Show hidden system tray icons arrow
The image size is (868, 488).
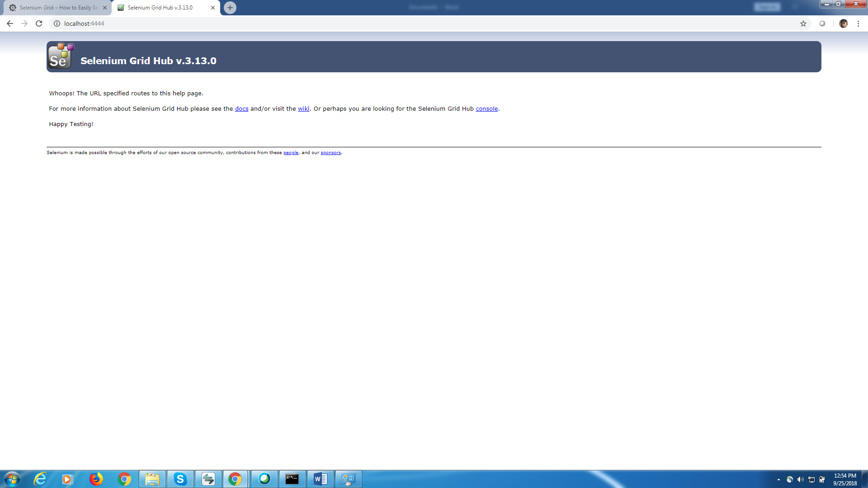[778, 479]
